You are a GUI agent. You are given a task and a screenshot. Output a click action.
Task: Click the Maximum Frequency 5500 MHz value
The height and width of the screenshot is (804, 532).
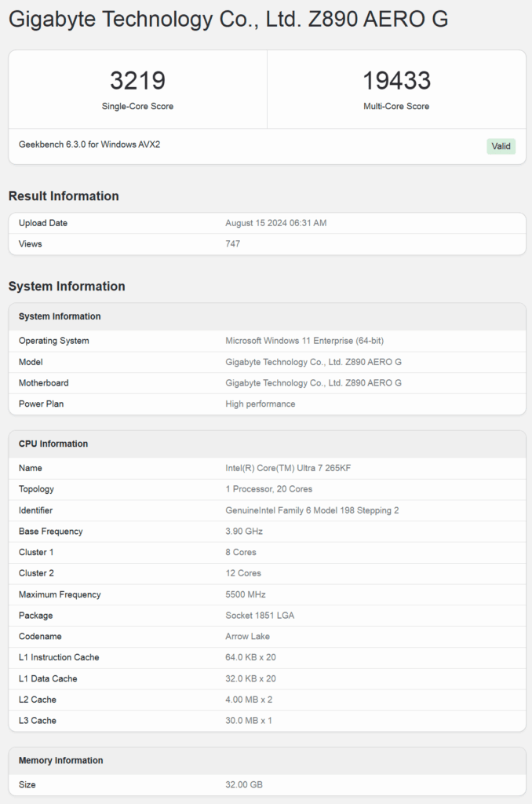tap(246, 594)
